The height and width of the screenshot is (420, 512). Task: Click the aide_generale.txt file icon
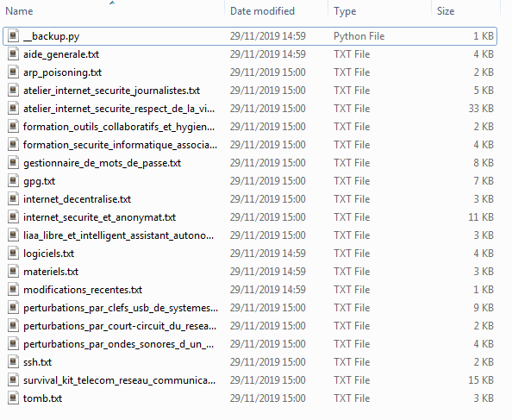pyautogui.click(x=13, y=53)
